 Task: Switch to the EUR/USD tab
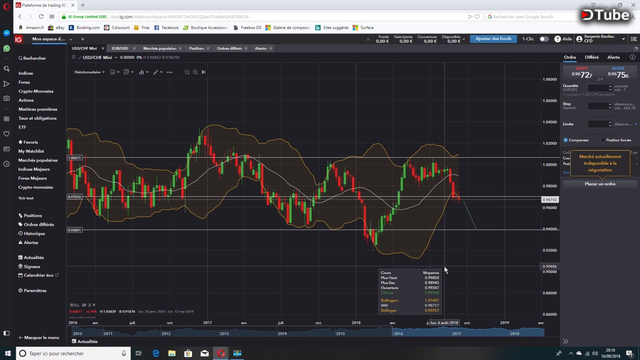[120, 48]
